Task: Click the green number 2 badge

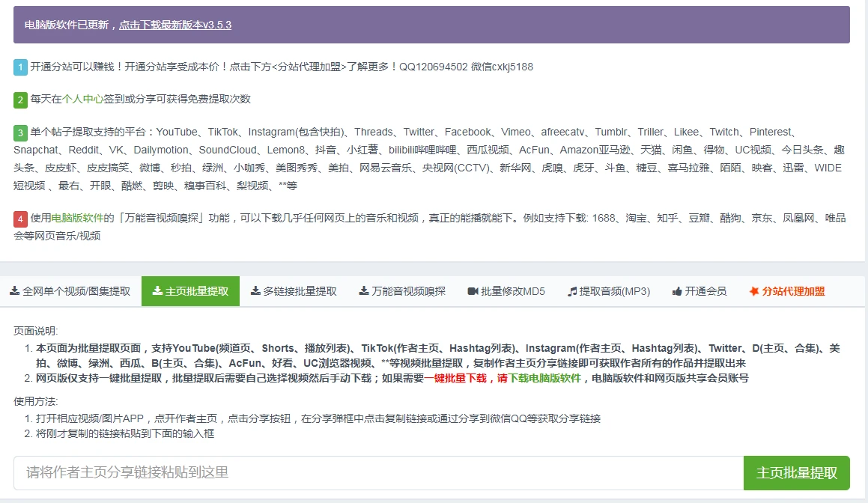Action: 20,100
